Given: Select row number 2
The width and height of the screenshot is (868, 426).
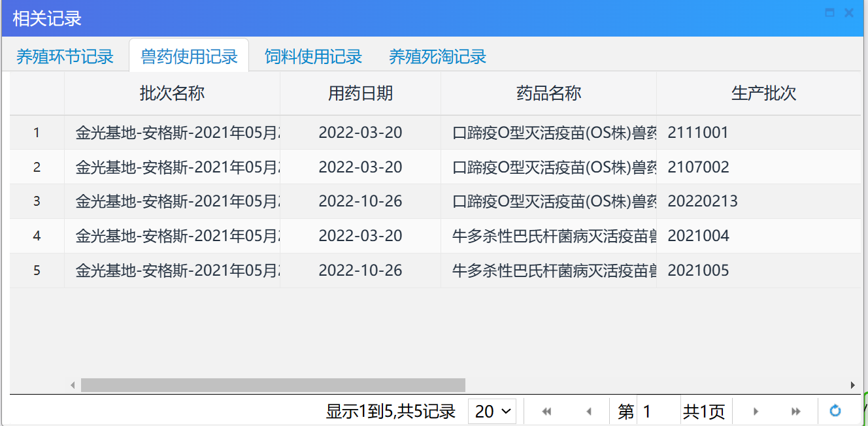Looking at the screenshot, I should coord(37,167).
